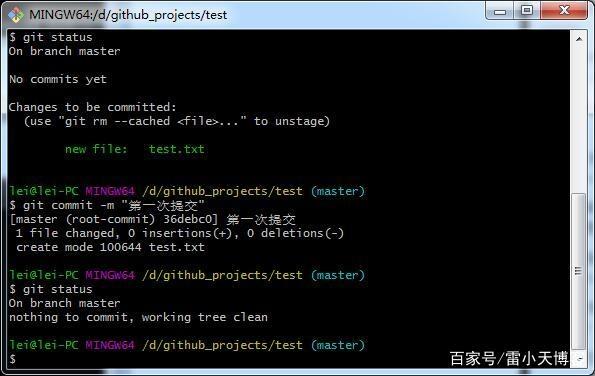Click the scrollbar up arrow
The height and width of the screenshot is (376, 595).
point(579,39)
